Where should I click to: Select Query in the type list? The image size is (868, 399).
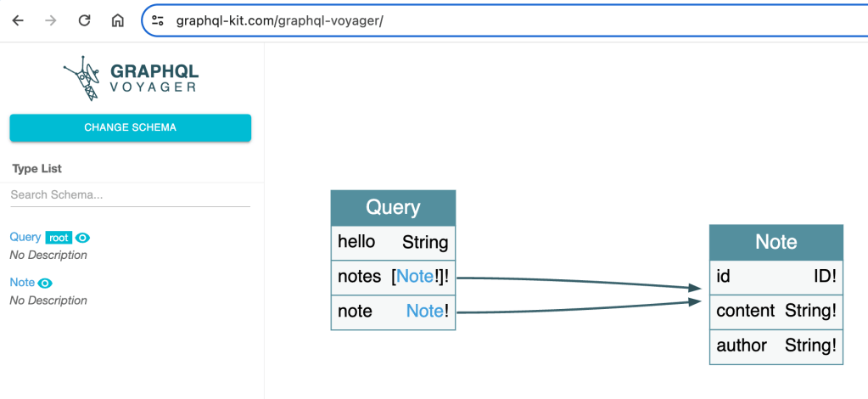point(25,238)
